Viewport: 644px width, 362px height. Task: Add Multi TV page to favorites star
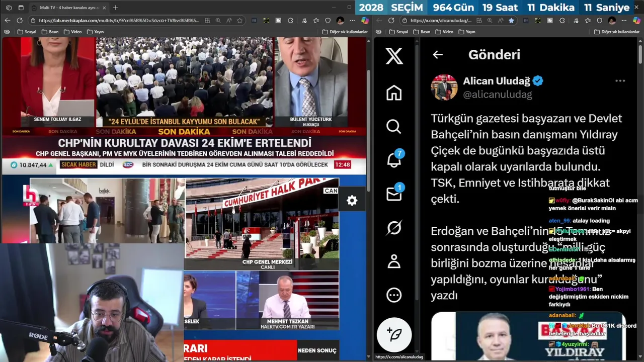(x=240, y=21)
